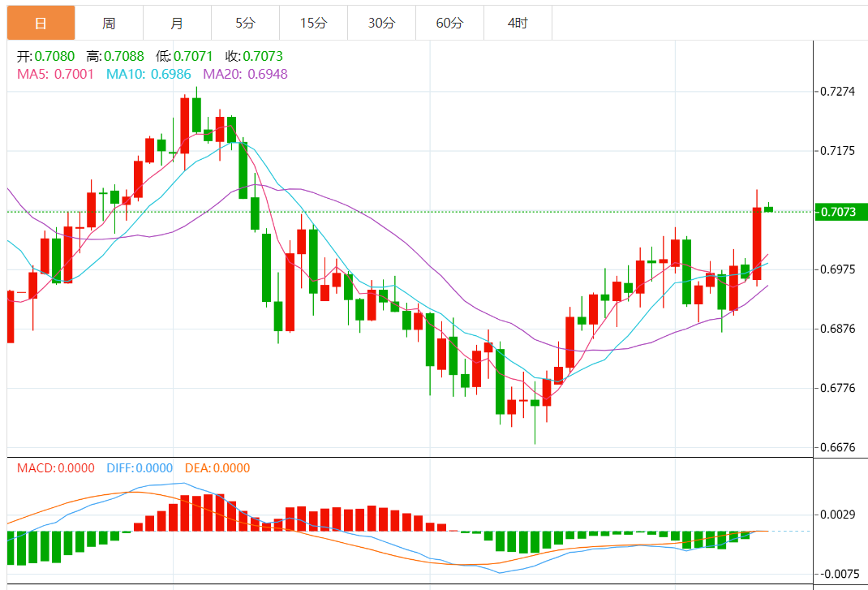Click the 0.6876 price axis label
This screenshot has height=590, width=868.
(837, 329)
